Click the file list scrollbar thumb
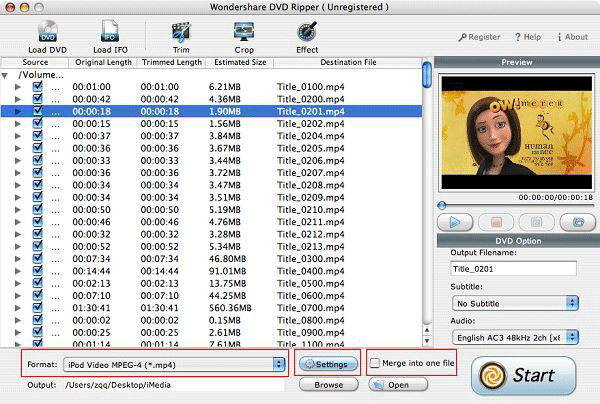 coord(427,74)
